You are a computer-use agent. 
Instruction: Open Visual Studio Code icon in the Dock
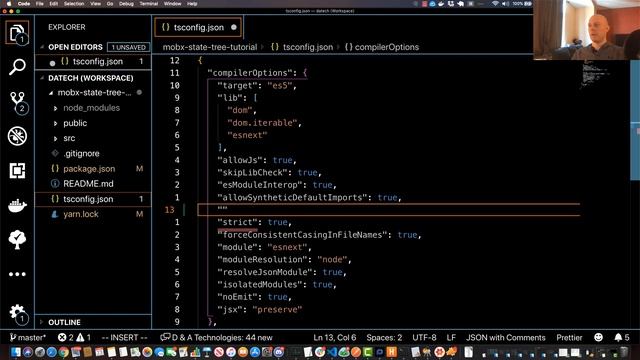332,352
